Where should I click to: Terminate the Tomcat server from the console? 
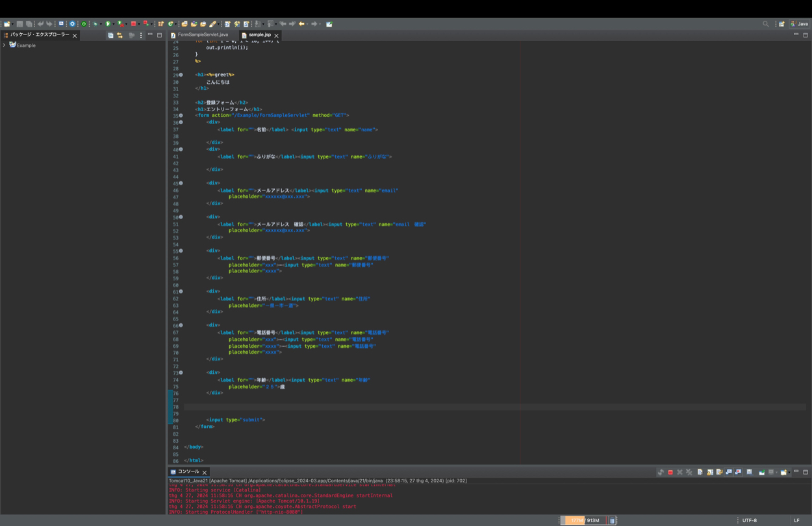pyautogui.click(x=670, y=472)
